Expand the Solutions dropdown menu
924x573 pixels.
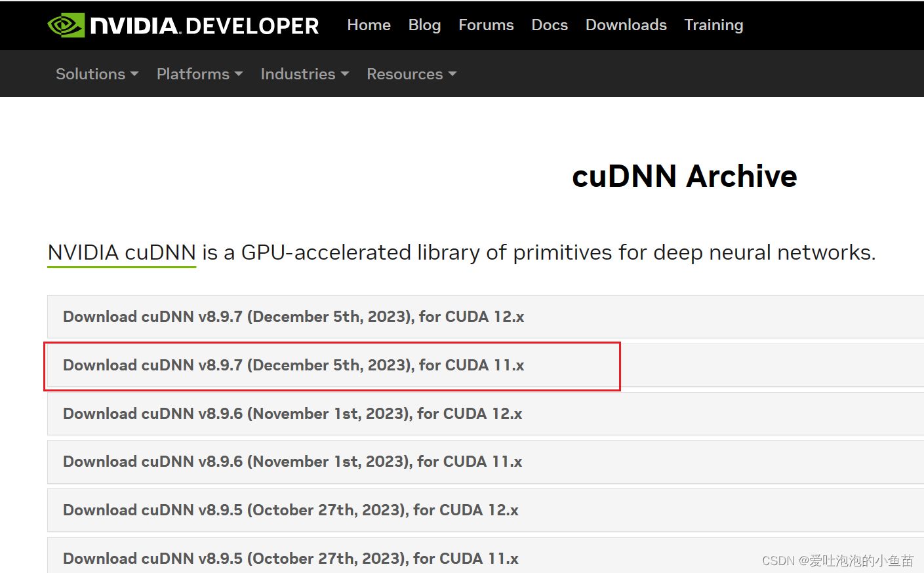click(97, 74)
